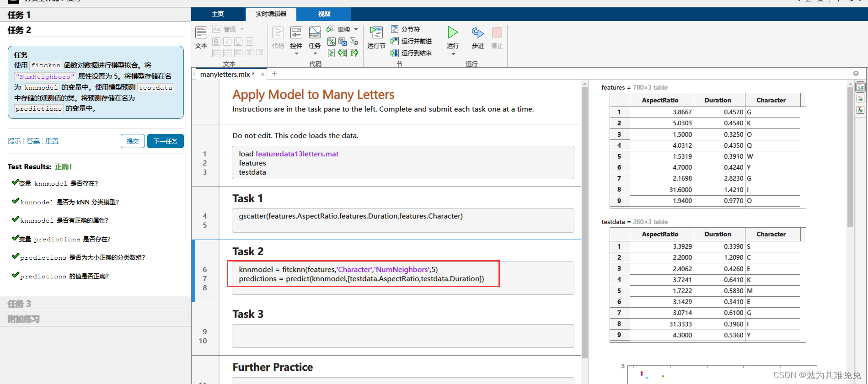Apply bulleted list formatting
Image resolution: width=868 pixels, height=384 pixels.
click(216, 53)
